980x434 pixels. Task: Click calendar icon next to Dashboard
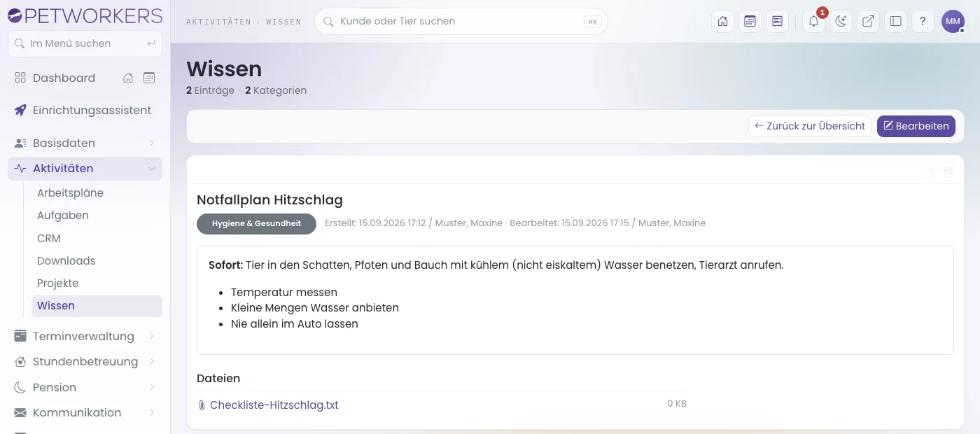(149, 78)
